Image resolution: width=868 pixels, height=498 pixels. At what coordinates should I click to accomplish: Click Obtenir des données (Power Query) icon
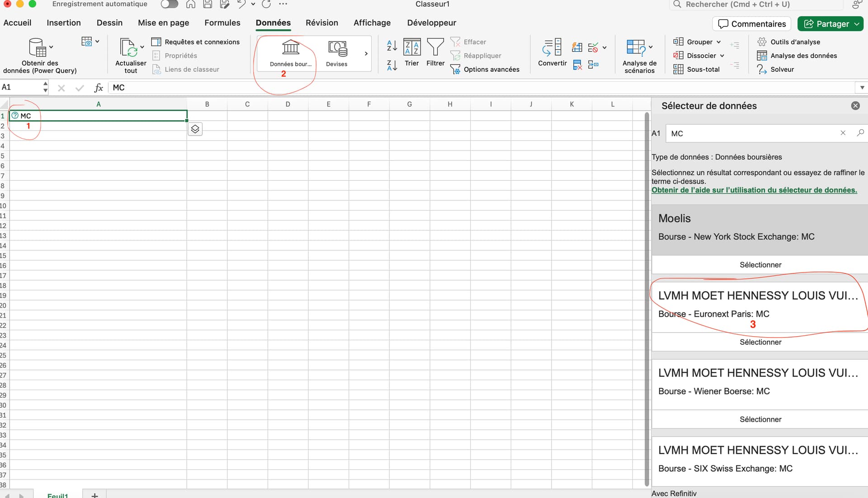[38, 47]
